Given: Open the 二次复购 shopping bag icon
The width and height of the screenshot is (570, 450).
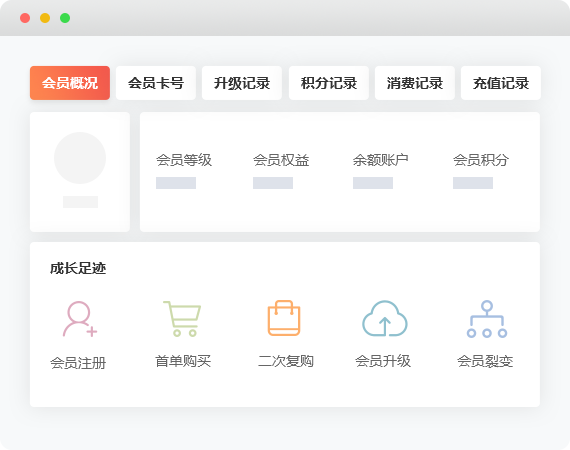Looking at the screenshot, I should coord(284,318).
